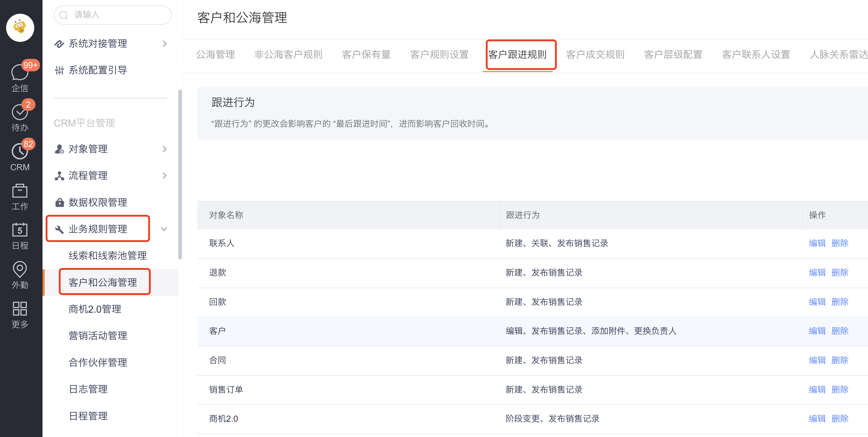Viewport: 868px width, 437px height.
Task: Edit the 回款 row
Action: (817, 302)
